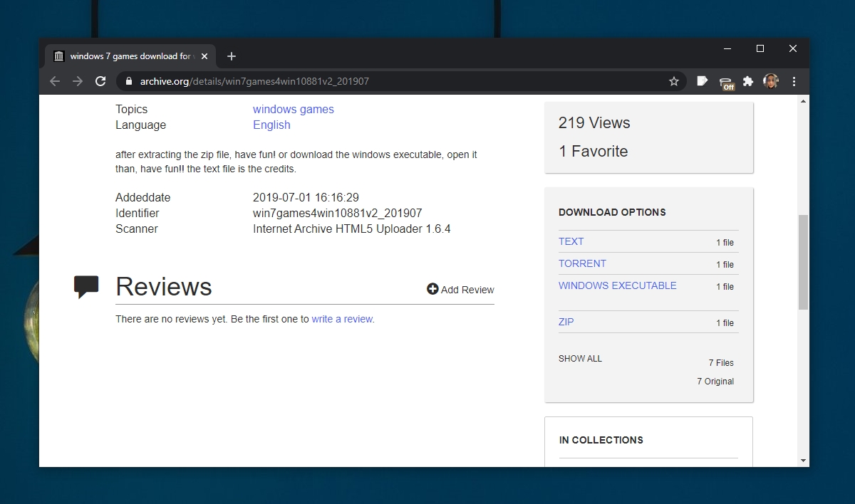Reload the archive.org page
The width and height of the screenshot is (855, 504).
100,81
